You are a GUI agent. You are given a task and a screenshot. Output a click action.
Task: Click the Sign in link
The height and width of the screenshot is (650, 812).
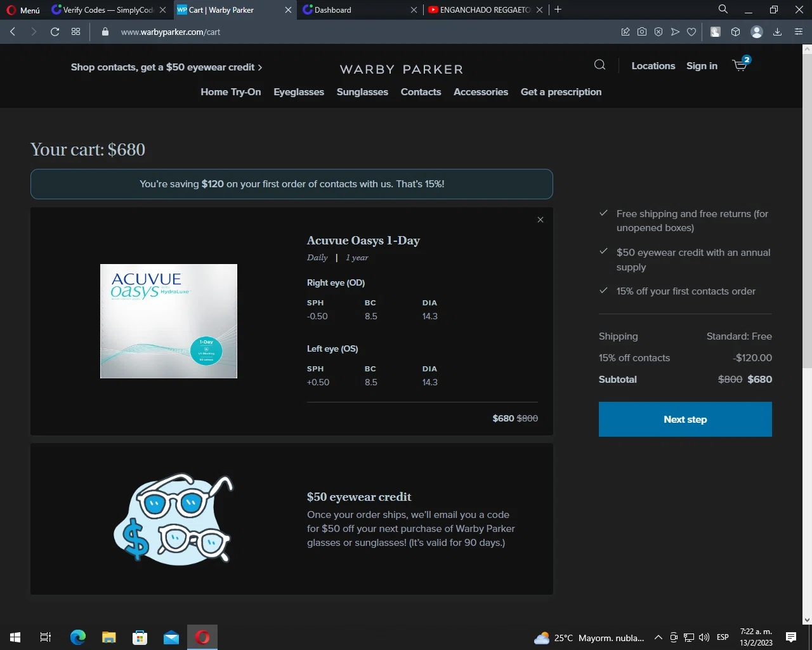(702, 66)
